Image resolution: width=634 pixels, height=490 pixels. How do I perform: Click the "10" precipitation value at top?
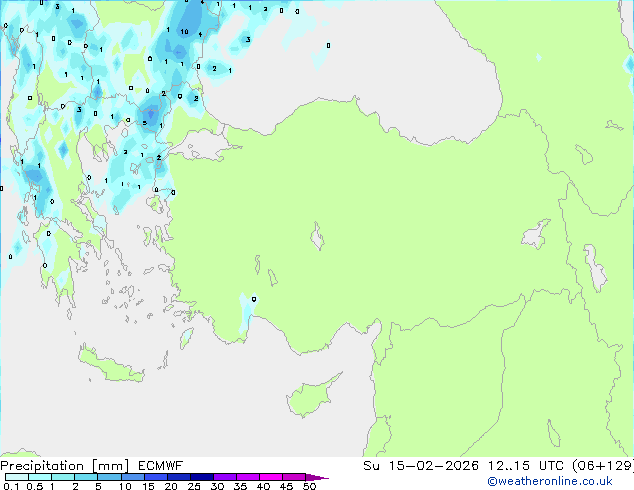click(185, 32)
